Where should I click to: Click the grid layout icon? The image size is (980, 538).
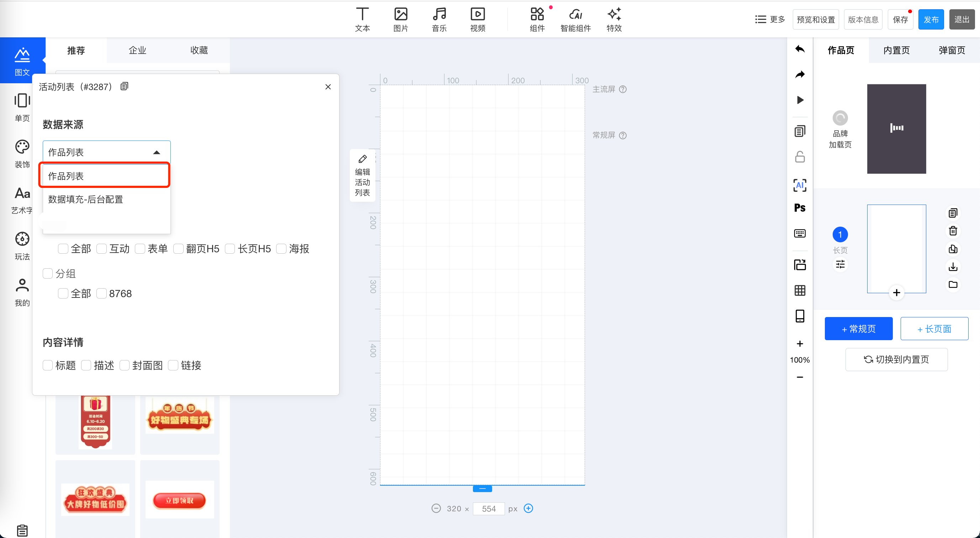(x=800, y=291)
